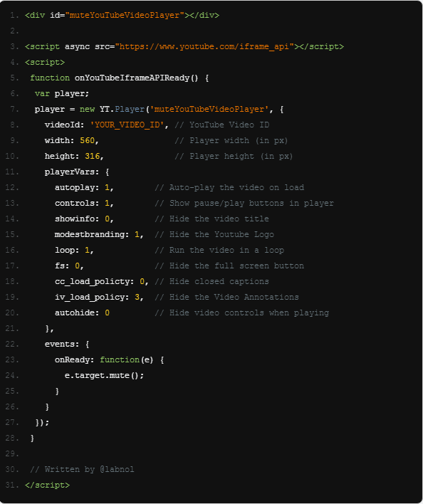The width and height of the screenshot is (423, 504).
Task: Click the 'muteYouTubeVideoPlayer' argument on line 7
Action: point(209,110)
